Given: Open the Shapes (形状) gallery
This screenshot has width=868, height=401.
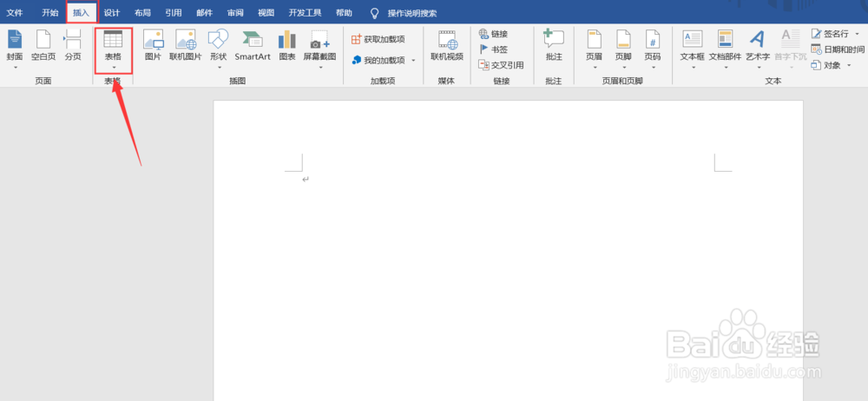Looking at the screenshot, I should pos(219,47).
